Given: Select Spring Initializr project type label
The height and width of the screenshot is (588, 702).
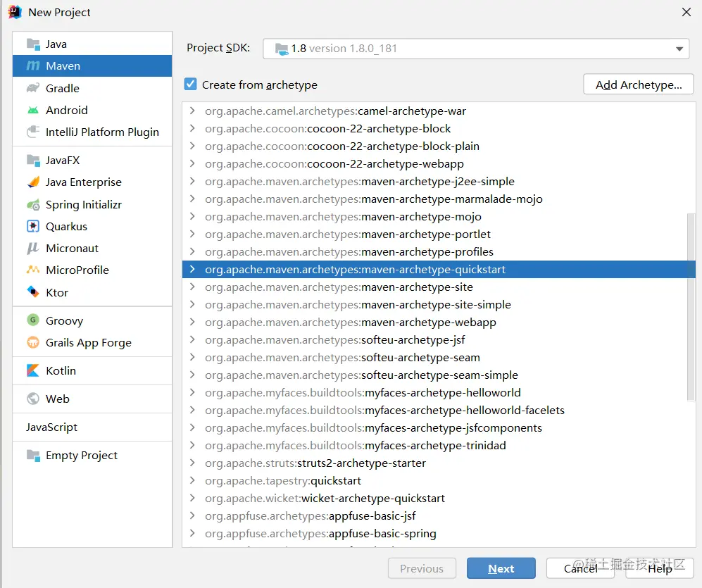Looking at the screenshot, I should (x=84, y=205).
